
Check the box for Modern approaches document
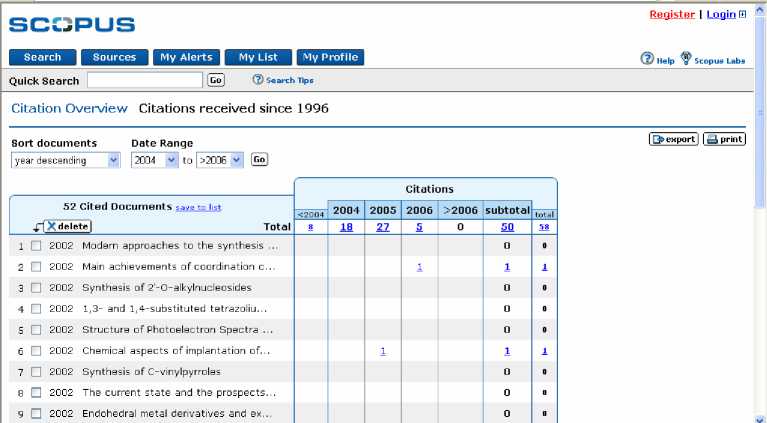(36, 245)
